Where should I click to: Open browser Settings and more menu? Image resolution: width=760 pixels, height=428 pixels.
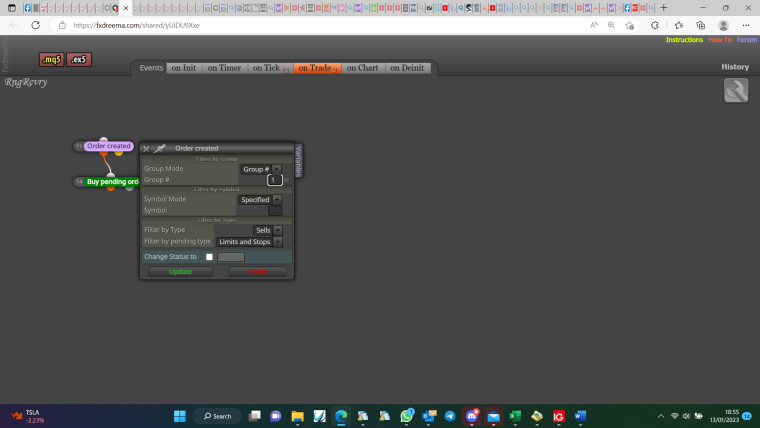[x=746, y=25]
